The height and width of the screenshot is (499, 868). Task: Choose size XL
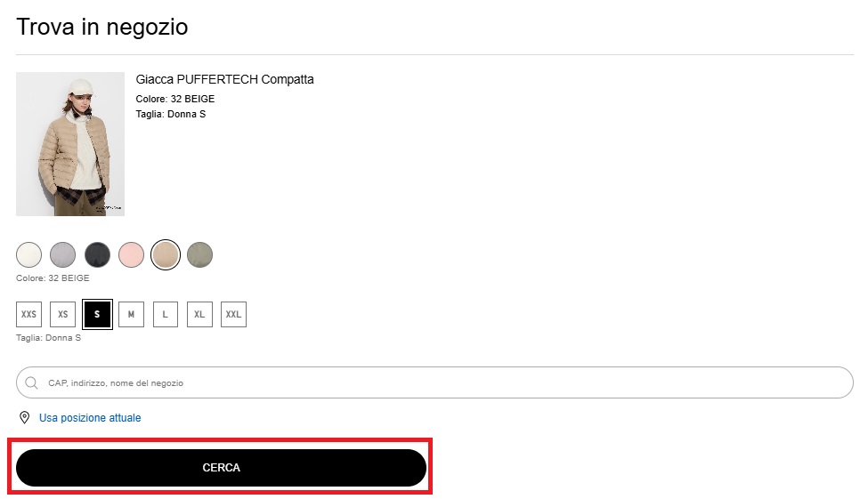[x=199, y=314]
